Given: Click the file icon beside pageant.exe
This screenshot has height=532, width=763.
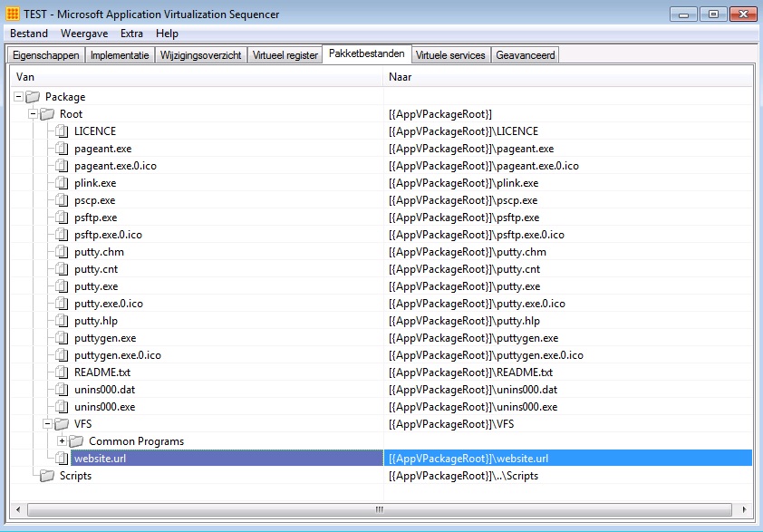Looking at the screenshot, I should 62,149.
